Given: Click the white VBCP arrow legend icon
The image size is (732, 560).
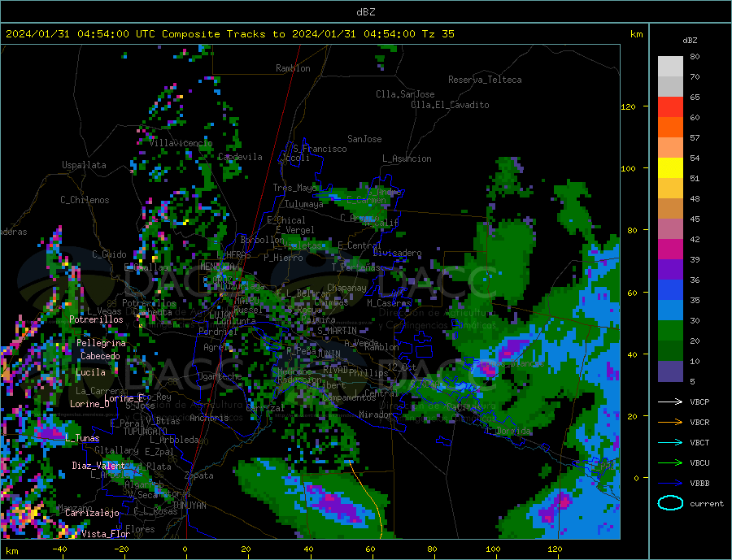Looking at the screenshot, I should [x=670, y=402].
